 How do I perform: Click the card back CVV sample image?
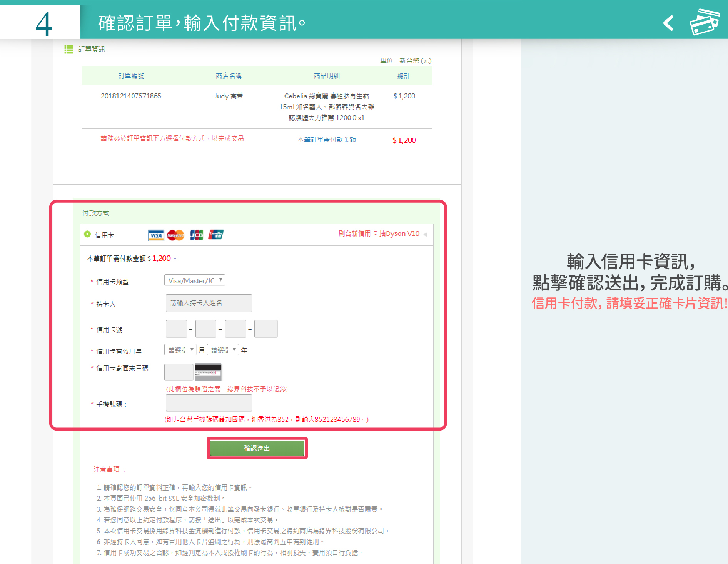[x=208, y=372]
